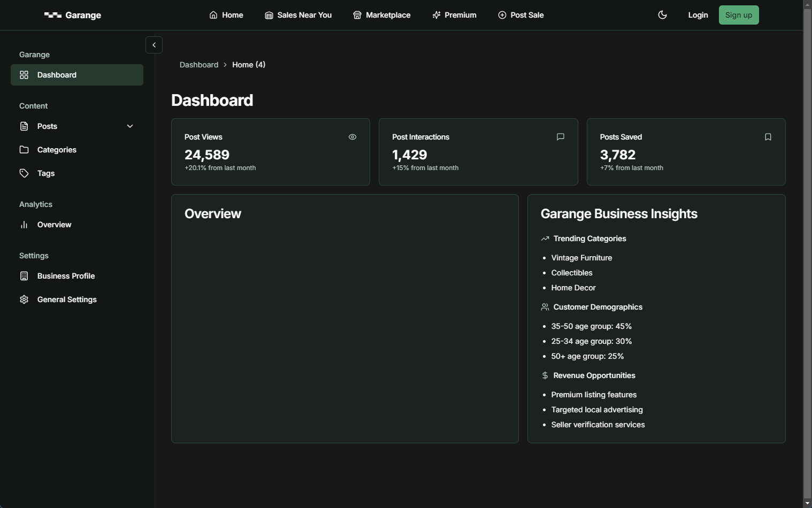The width and height of the screenshot is (812, 508).
Task: Click the Garange Business Insights heading
Action: 619,214
